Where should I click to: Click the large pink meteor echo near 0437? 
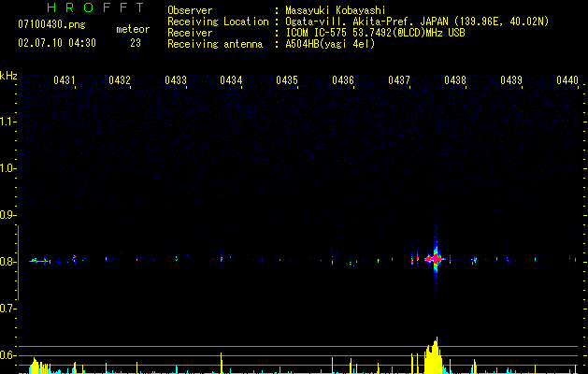[436, 258]
